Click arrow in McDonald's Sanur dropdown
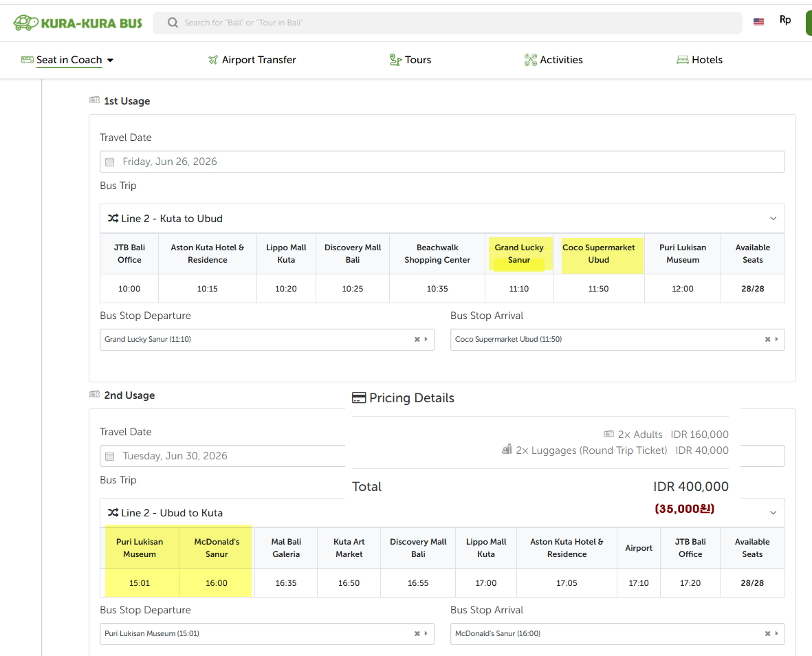 pos(777,633)
